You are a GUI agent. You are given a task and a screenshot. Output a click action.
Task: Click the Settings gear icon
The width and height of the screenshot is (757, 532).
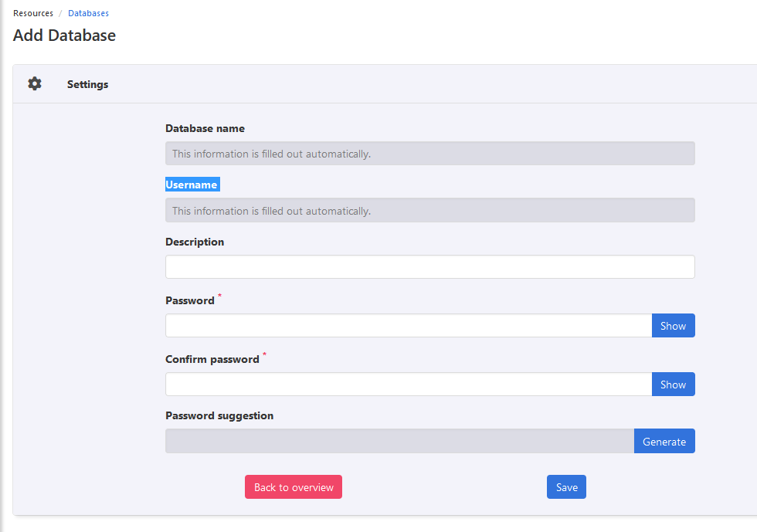pos(35,84)
